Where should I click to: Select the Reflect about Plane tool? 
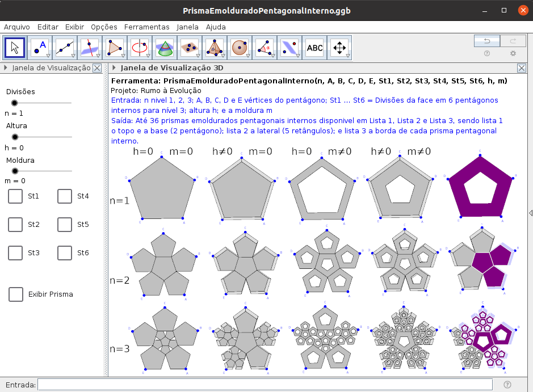[289, 48]
